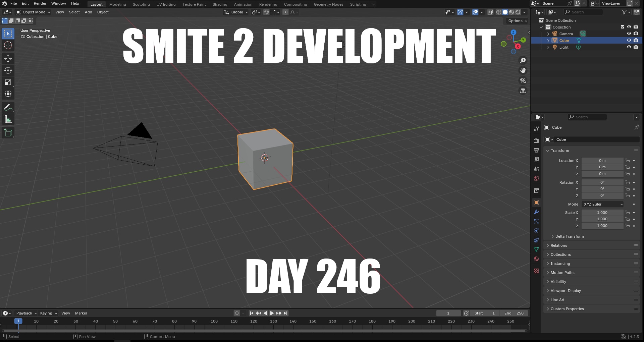Viewport: 644px width, 342px height.
Task: Expand the Camera tree item
Action: click(x=548, y=34)
